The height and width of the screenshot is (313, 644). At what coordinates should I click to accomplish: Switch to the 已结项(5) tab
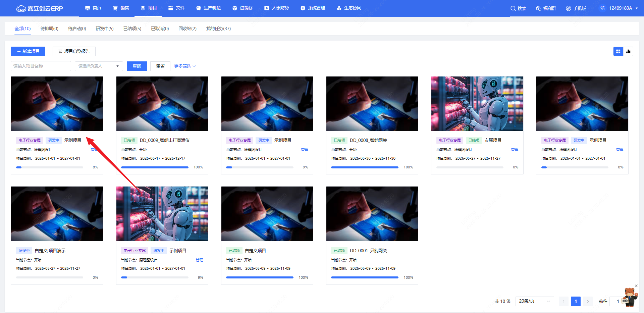pyautogui.click(x=132, y=29)
